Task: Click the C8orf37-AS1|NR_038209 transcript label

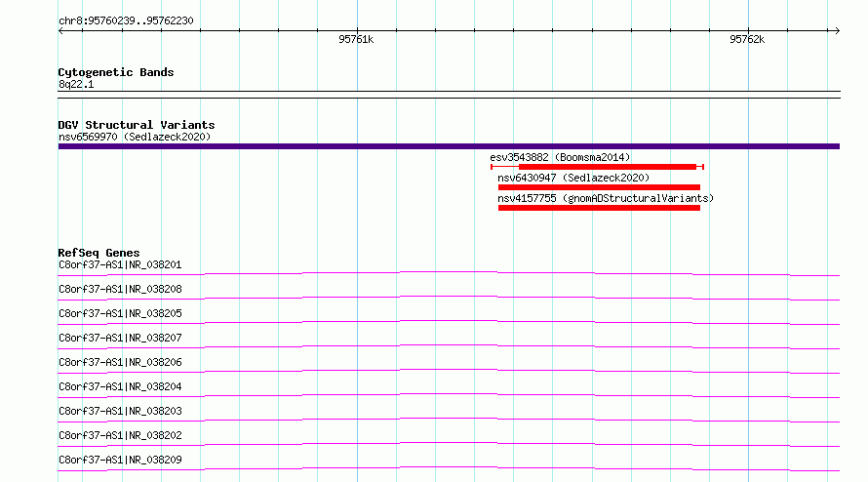Action: click(x=120, y=460)
